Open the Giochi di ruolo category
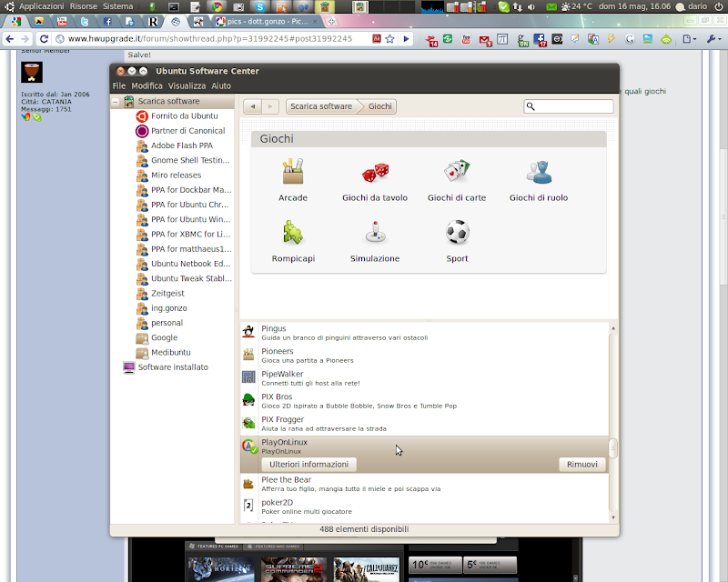Screen dimensions: 728x582 click(x=539, y=180)
